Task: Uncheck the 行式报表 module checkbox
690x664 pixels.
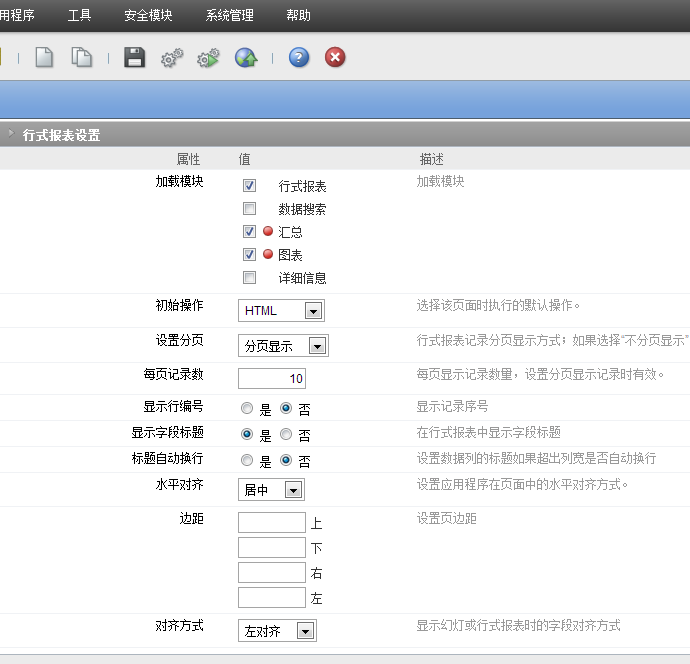Action: 250,185
